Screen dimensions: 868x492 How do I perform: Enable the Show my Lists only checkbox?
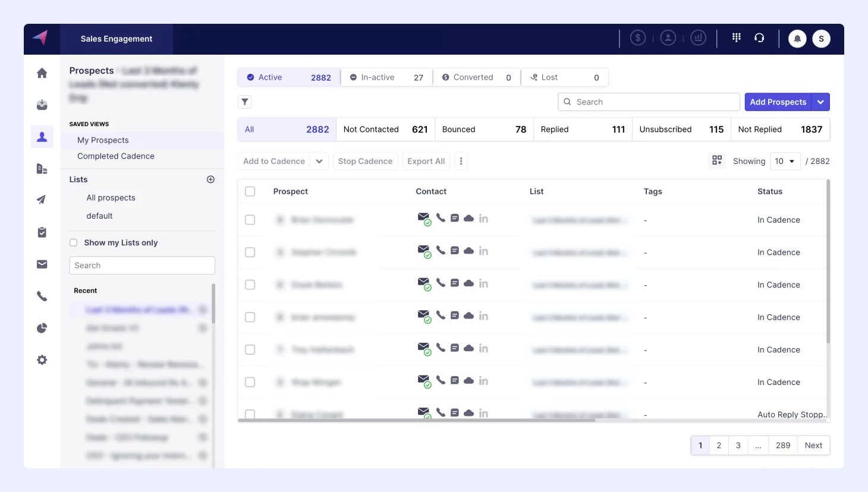(73, 242)
